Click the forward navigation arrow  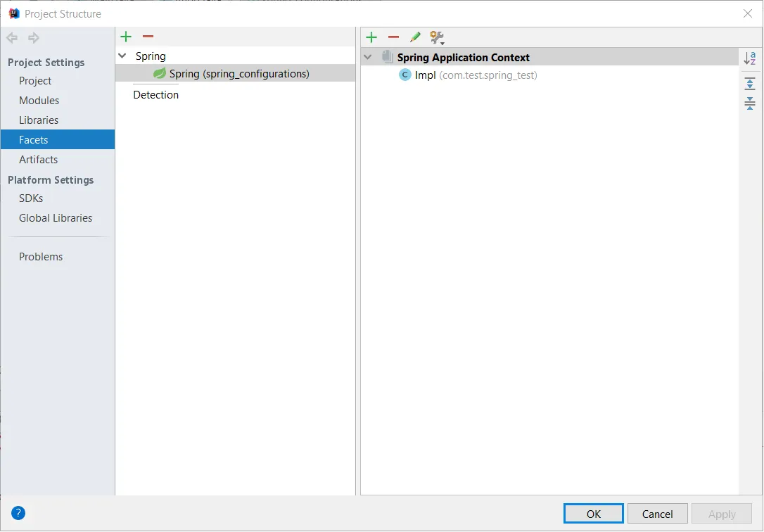click(34, 37)
